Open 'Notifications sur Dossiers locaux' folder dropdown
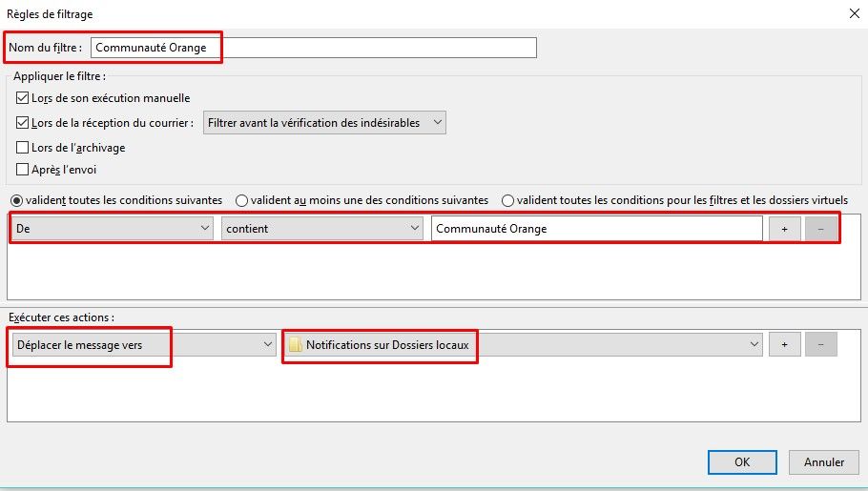Screen dimensions: 868x491 click(x=523, y=345)
